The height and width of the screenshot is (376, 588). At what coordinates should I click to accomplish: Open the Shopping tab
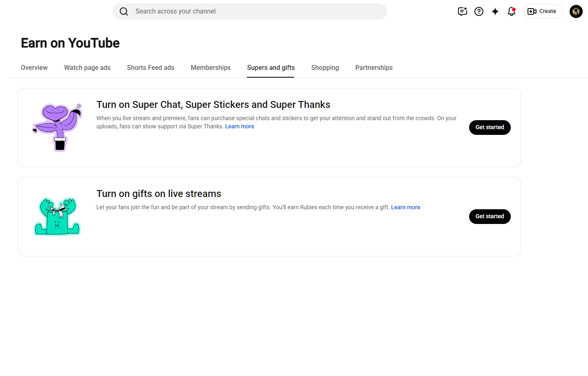(325, 68)
